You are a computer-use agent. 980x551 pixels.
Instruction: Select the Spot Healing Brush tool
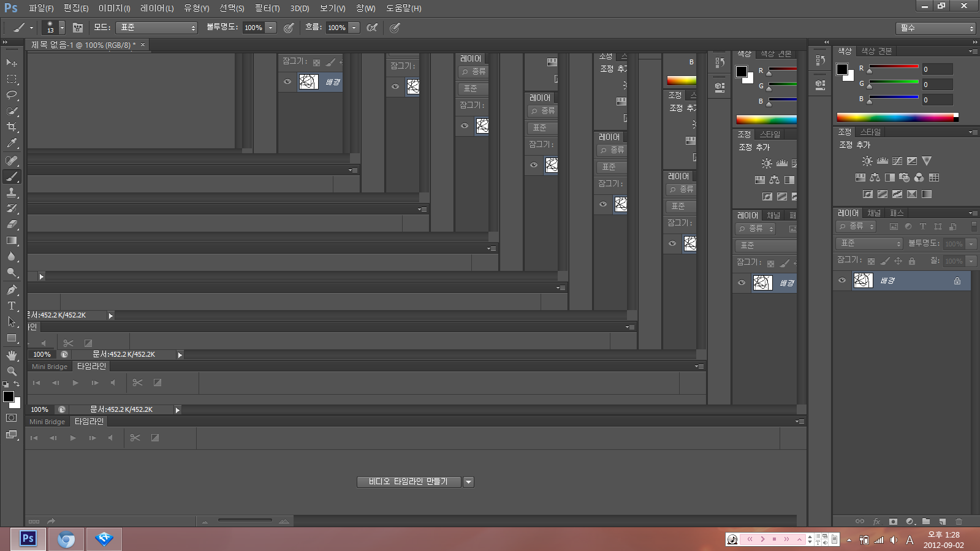point(12,161)
